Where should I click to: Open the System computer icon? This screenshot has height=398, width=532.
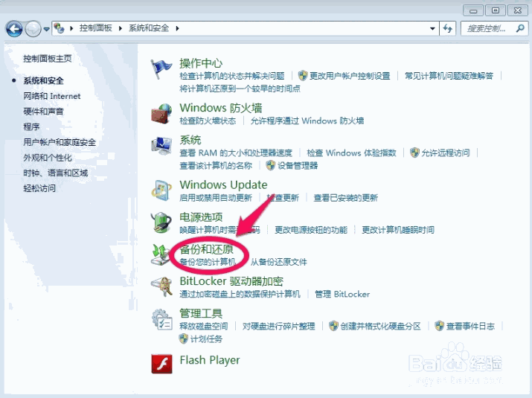coord(161,147)
